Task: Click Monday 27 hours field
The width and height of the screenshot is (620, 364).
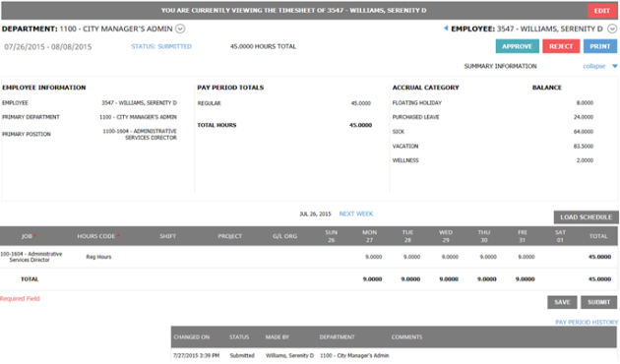Action: (373, 257)
